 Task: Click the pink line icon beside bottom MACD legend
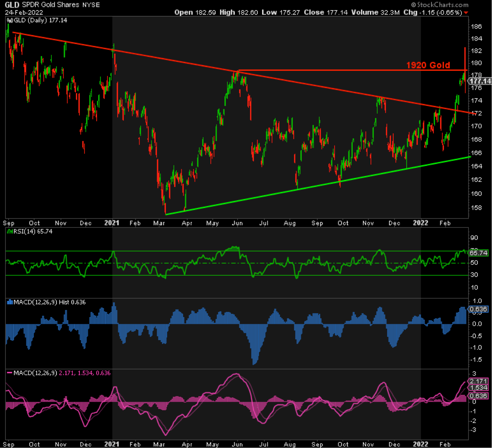10,373
